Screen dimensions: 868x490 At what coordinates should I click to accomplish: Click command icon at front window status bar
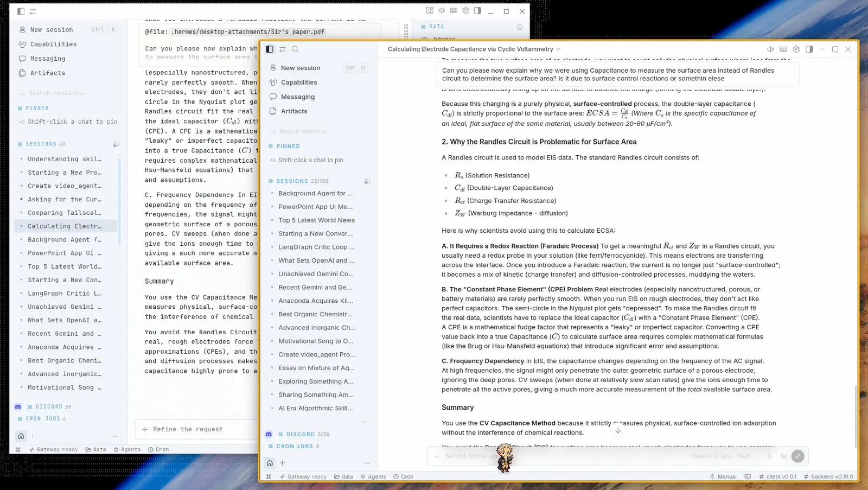[x=269, y=477]
